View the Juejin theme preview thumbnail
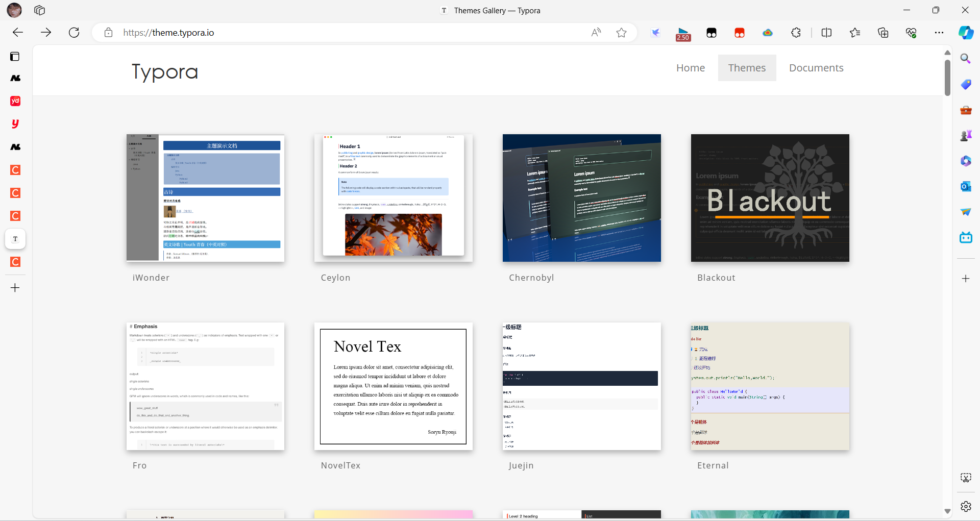Image resolution: width=980 pixels, height=521 pixels. click(x=582, y=386)
